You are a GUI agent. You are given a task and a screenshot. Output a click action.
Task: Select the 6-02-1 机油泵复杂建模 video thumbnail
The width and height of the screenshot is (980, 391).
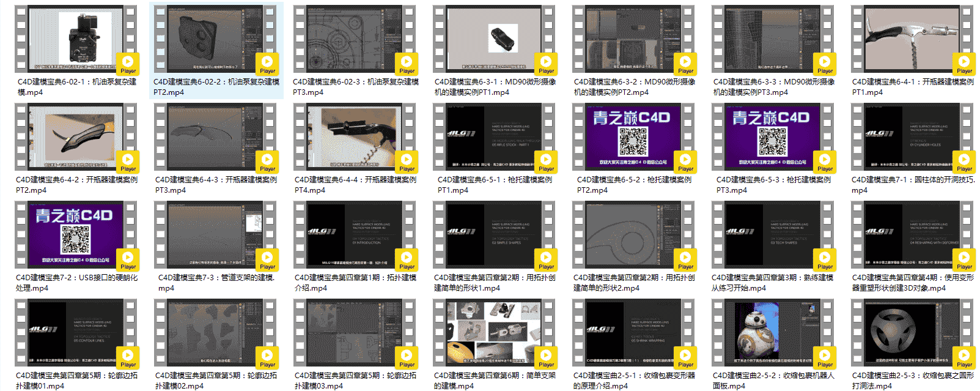(x=77, y=39)
